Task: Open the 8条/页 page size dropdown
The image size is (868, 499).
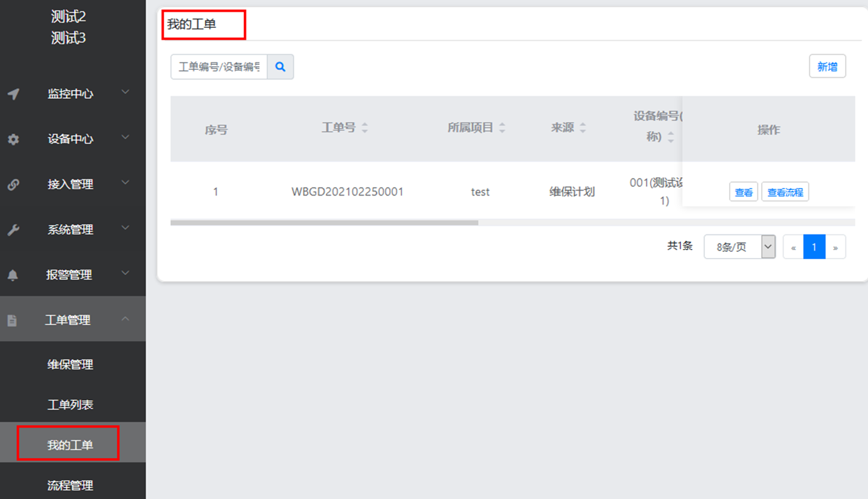Action: [x=739, y=247]
